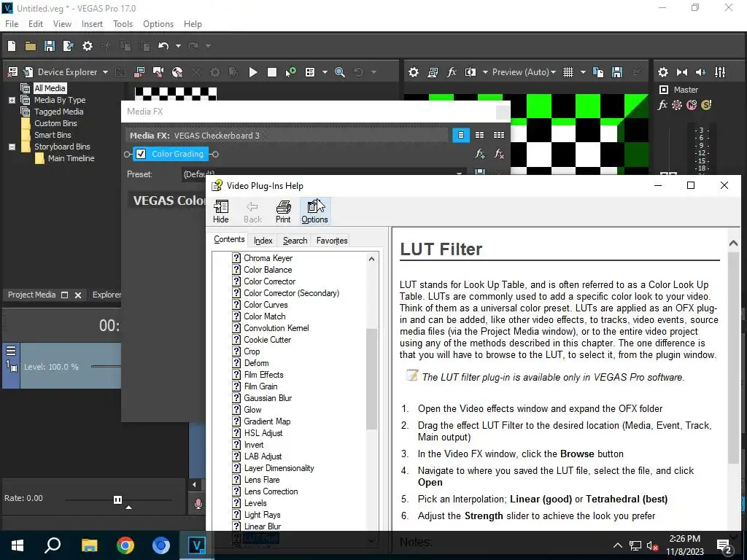The height and width of the screenshot is (560, 747).
Task: Expand the Overlays grid dropdown arrow
Action: 583,72
